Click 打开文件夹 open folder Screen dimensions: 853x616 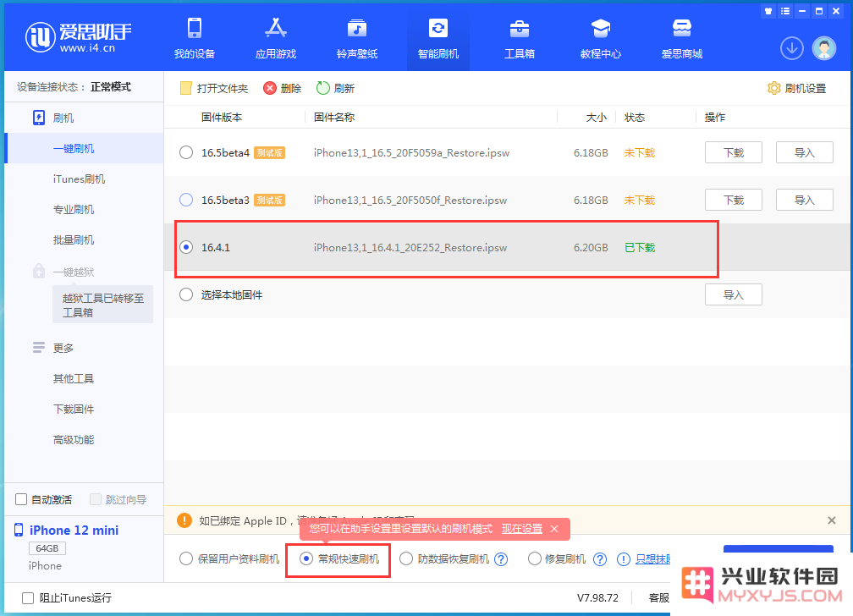(214, 88)
